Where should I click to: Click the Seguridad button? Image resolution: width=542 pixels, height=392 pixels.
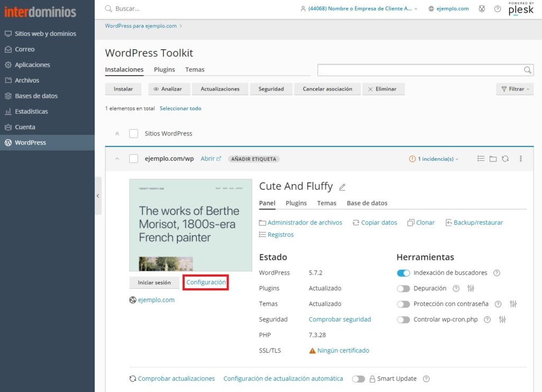[x=271, y=89]
